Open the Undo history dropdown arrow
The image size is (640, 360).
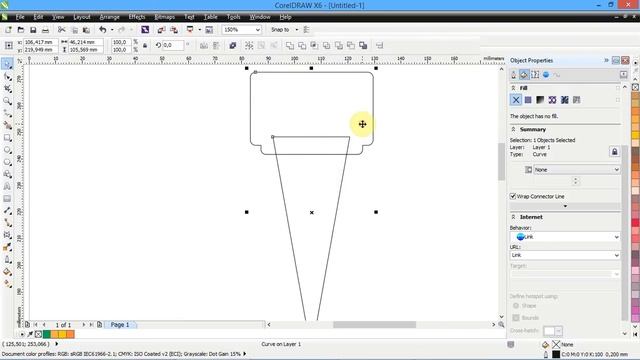pyautogui.click(x=112, y=30)
